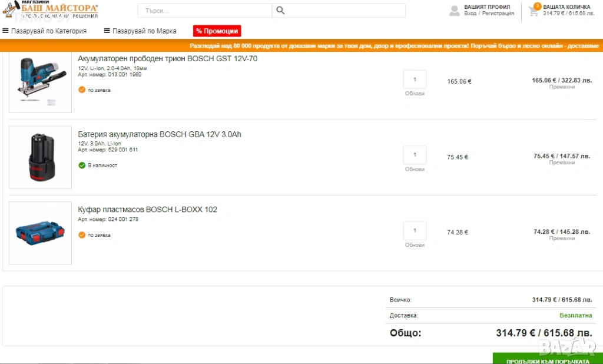Open the Bosch GBA 12V 3.0Ah product link

coord(160,134)
